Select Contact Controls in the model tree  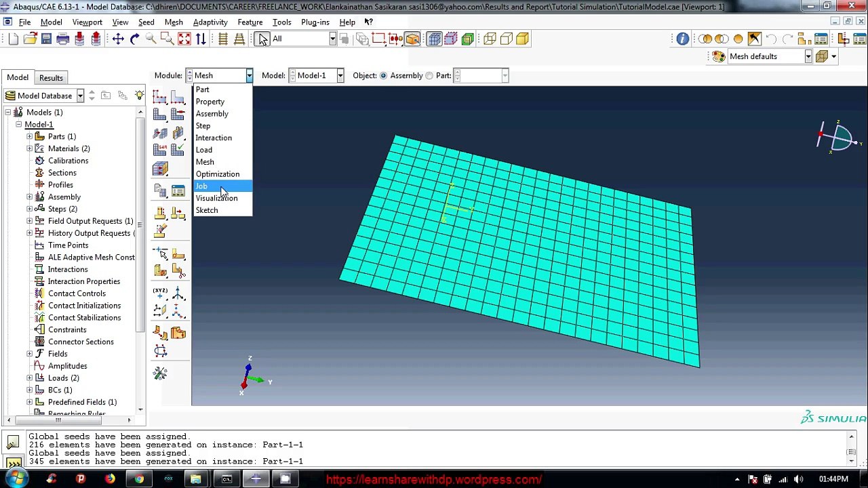[x=77, y=293]
